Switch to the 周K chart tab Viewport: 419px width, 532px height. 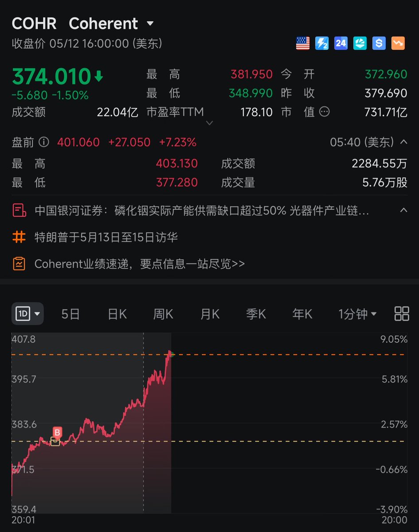point(163,314)
